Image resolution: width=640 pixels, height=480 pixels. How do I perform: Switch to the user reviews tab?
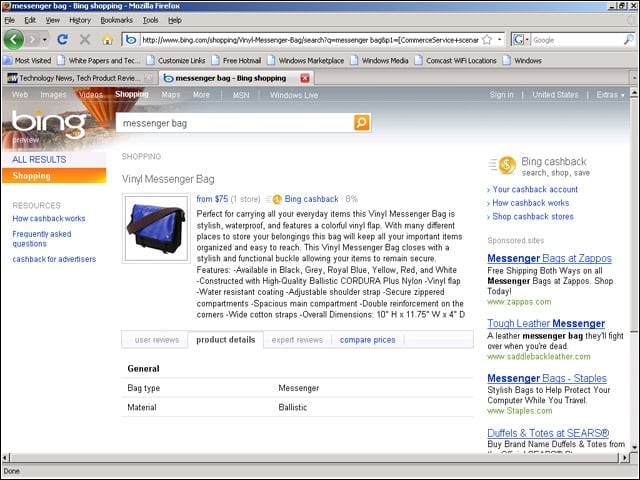(157, 340)
